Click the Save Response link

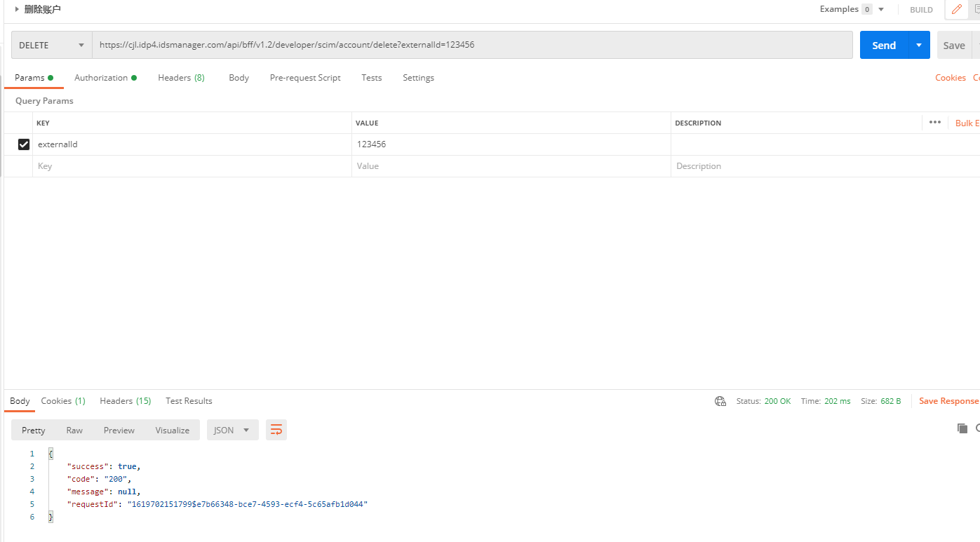948,401
